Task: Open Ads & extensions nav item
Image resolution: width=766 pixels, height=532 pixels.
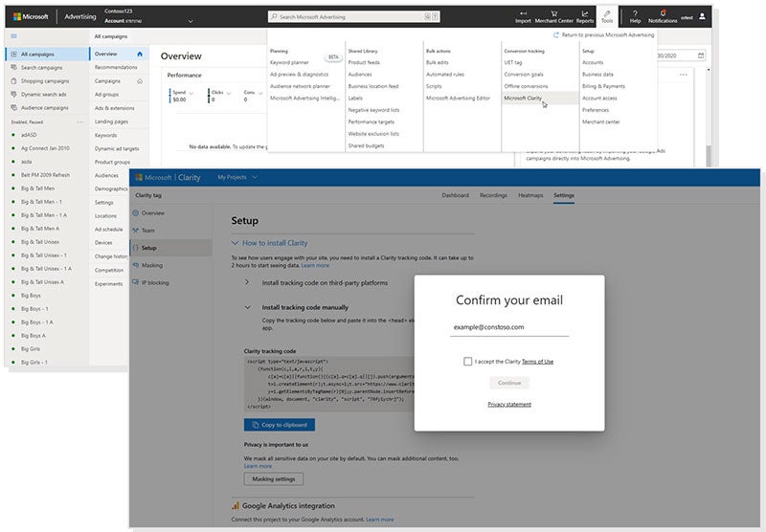Action: (114, 108)
